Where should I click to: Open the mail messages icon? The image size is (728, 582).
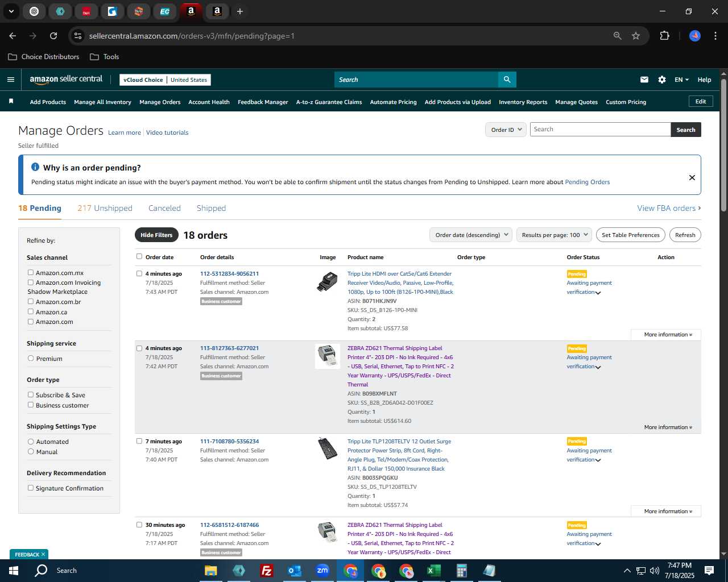click(644, 80)
